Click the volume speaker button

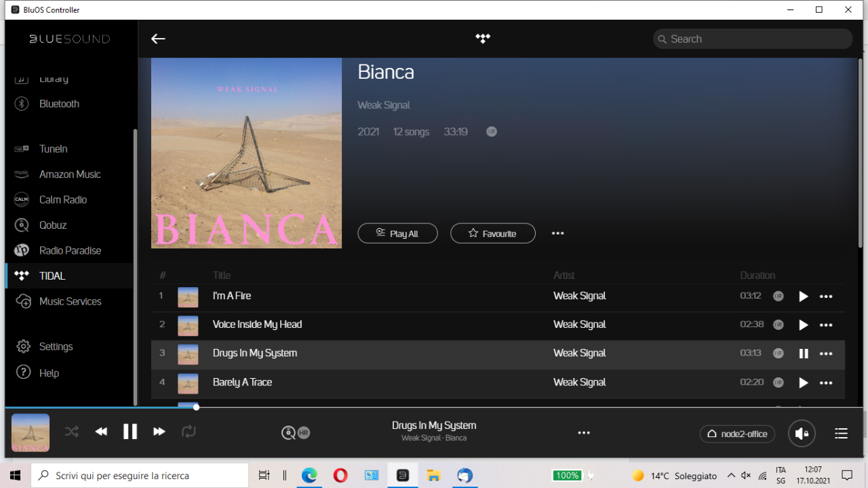[x=802, y=433]
